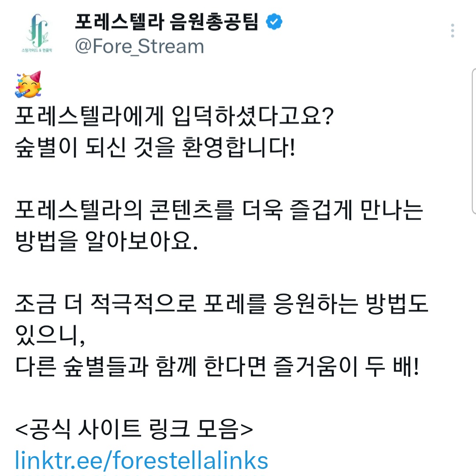This screenshot has width=476, height=476.
Task: Click the party face emoji
Action: tap(28, 84)
